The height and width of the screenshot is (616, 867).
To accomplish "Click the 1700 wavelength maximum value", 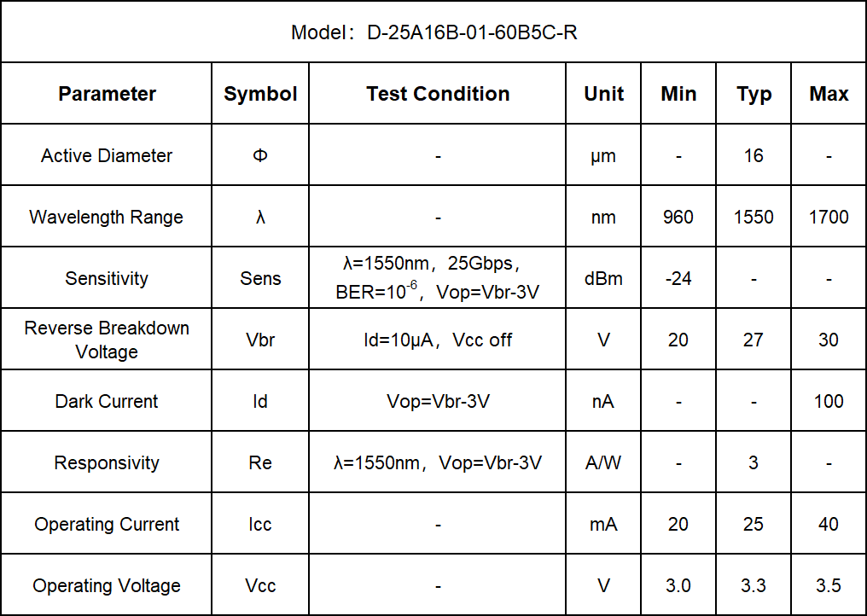I will (829, 217).
